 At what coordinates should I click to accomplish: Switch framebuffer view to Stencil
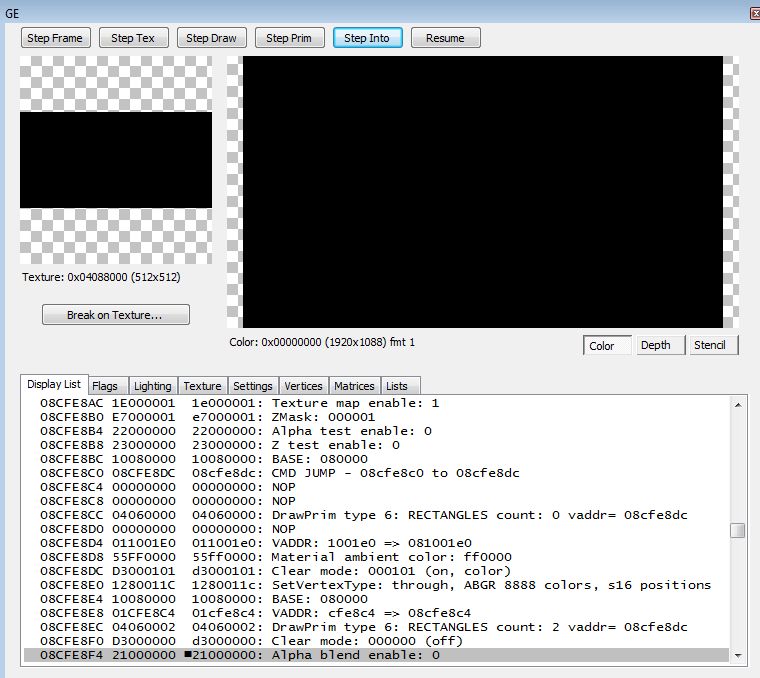[713, 346]
